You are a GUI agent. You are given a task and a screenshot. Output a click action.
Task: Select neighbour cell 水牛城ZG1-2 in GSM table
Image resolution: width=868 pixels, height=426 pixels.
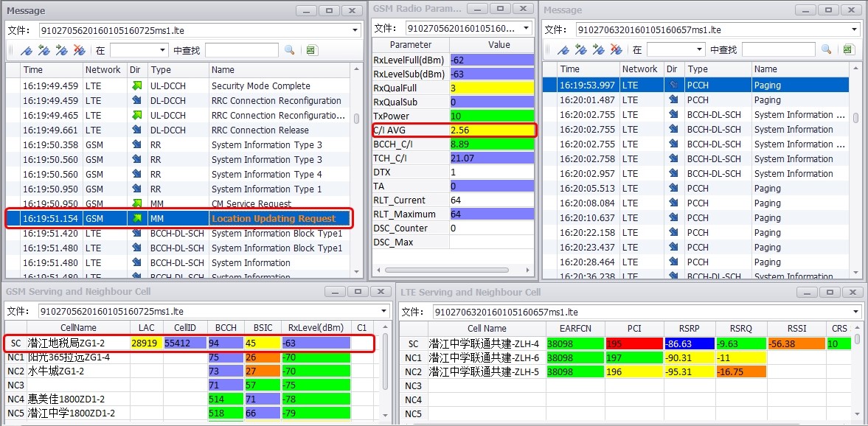pyautogui.click(x=190, y=371)
